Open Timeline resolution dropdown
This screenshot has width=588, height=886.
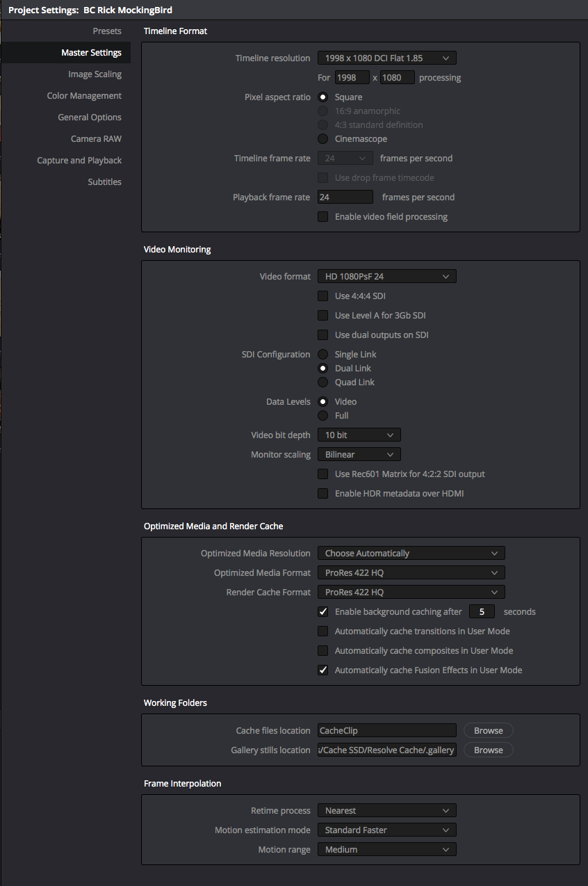[x=387, y=58]
